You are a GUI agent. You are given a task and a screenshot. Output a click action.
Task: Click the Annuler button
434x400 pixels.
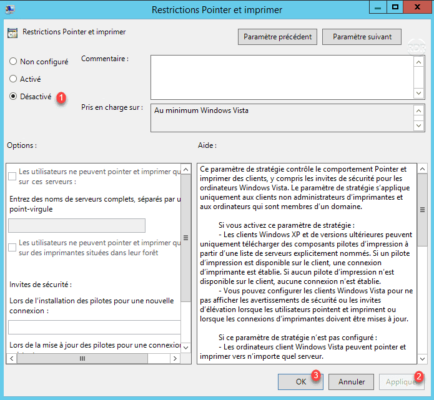(351, 382)
